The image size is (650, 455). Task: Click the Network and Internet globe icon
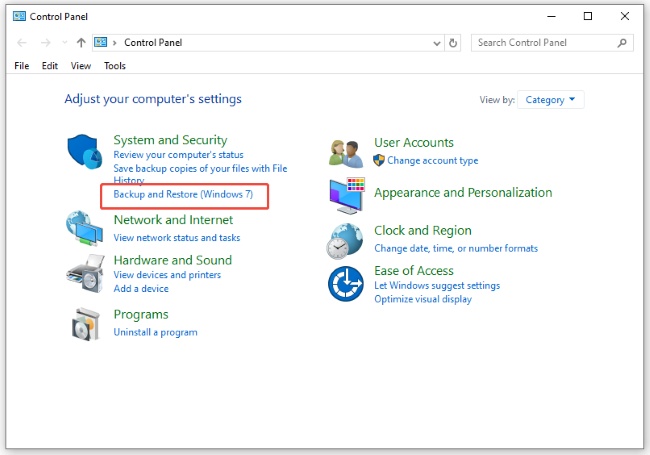84,229
